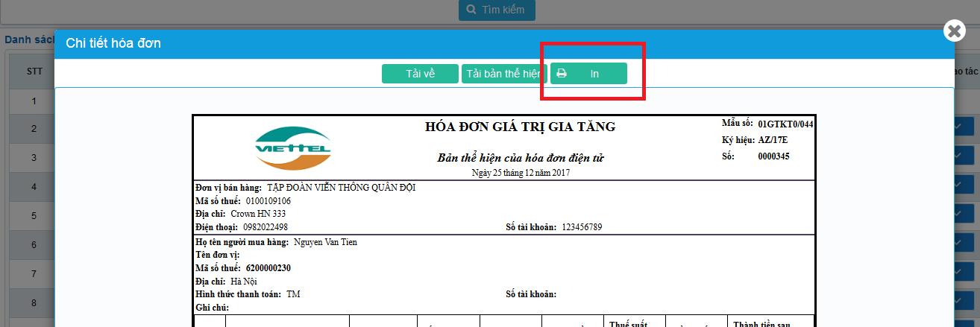This screenshot has height=327, width=980.
Task: Expand action dropdown for row 5
Action: (x=967, y=215)
